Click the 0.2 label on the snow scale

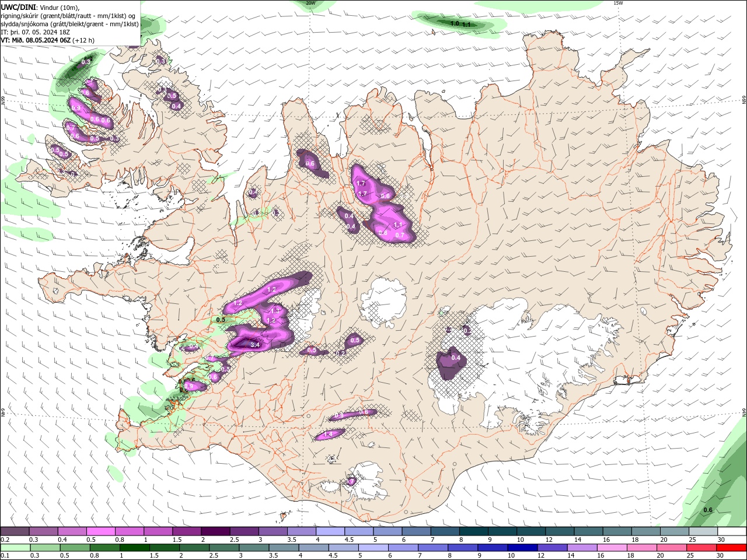tap(4, 540)
